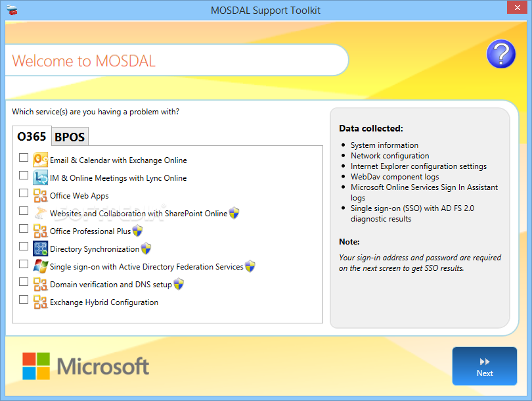Click the 'WebDav component logs' bullet
The width and height of the screenshot is (532, 401).
coord(395,177)
